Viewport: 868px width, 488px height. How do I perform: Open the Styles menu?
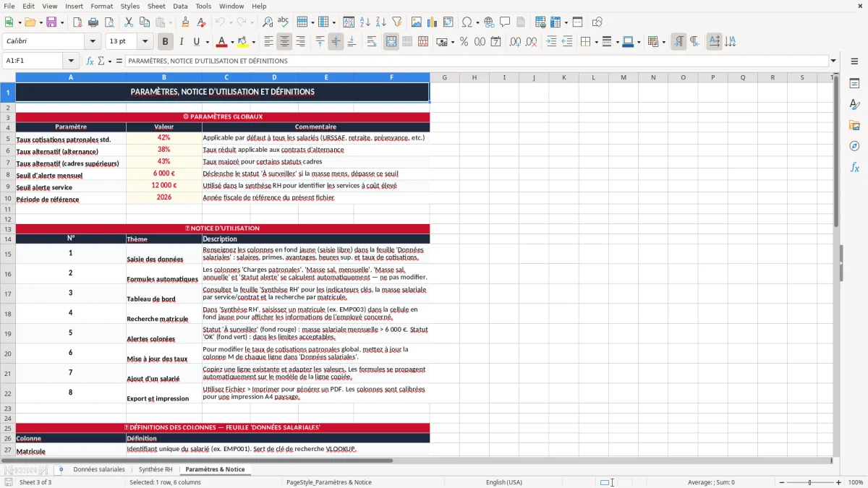click(x=130, y=6)
